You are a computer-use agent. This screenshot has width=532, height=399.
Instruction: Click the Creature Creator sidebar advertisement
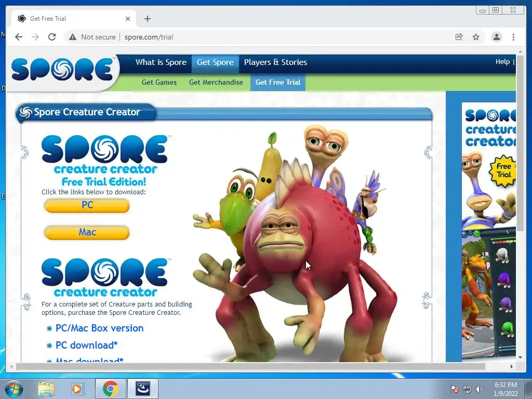coord(489,231)
